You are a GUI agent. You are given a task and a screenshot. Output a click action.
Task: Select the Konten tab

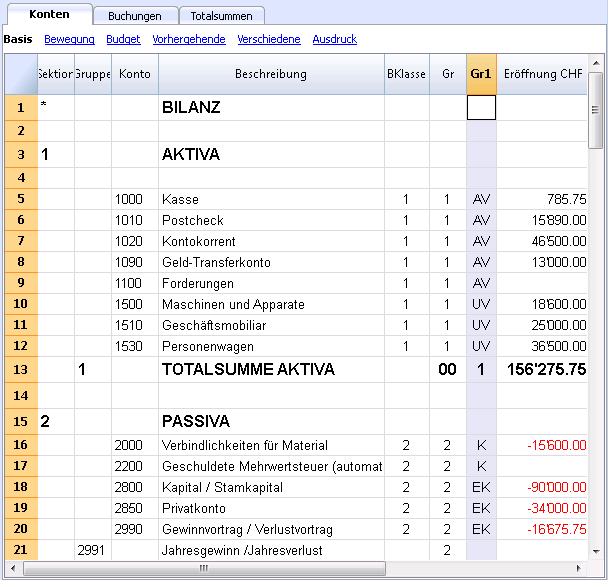click(49, 14)
